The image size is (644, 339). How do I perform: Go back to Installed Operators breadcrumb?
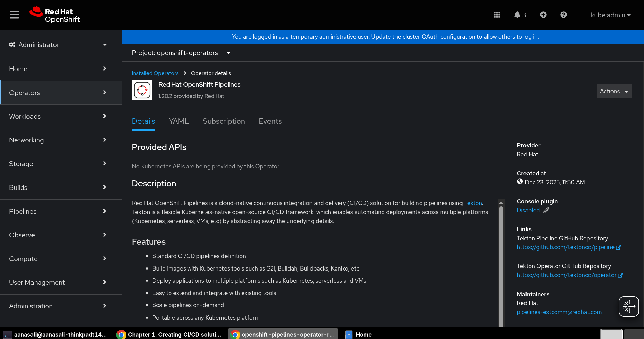point(155,73)
